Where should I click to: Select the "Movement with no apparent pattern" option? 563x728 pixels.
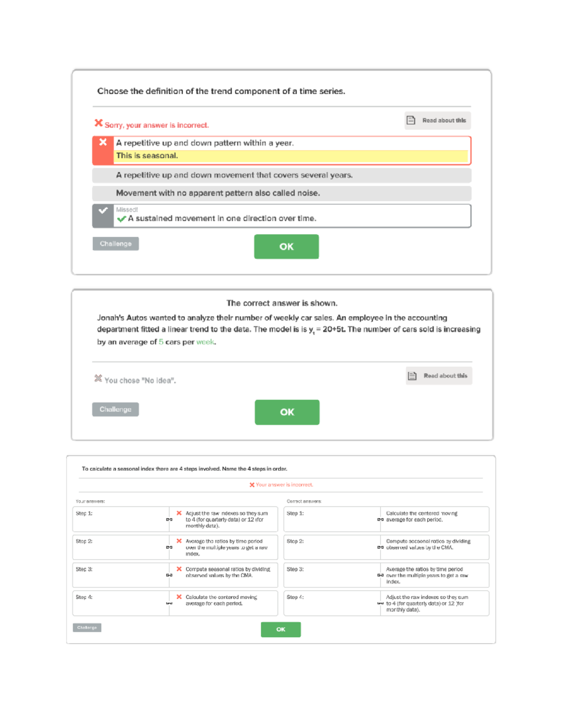point(281,193)
